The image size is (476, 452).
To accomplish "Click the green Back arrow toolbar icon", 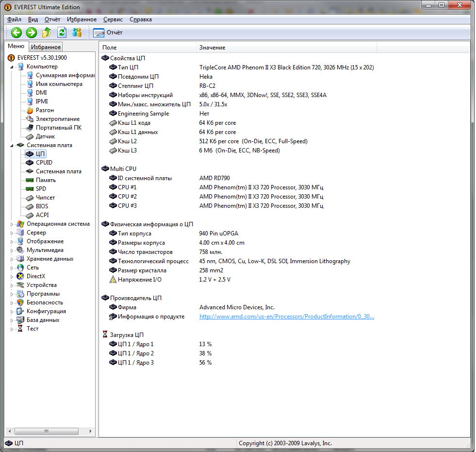I will point(16,33).
